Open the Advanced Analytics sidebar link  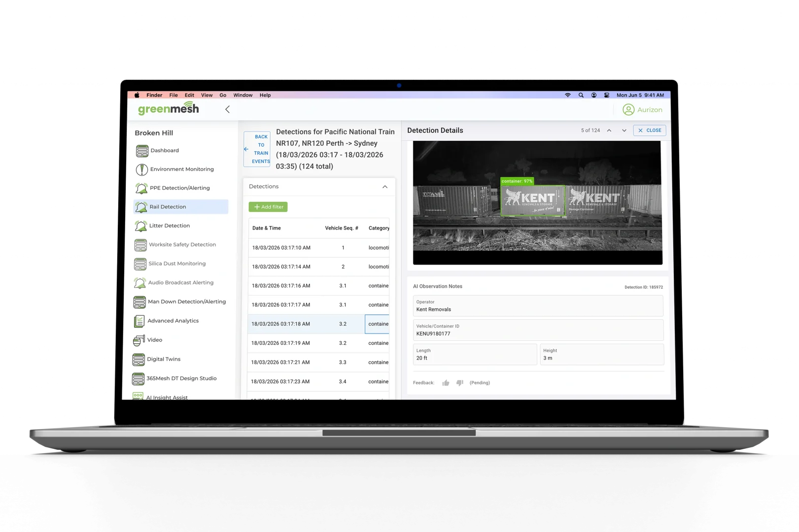[x=173, y=321]
